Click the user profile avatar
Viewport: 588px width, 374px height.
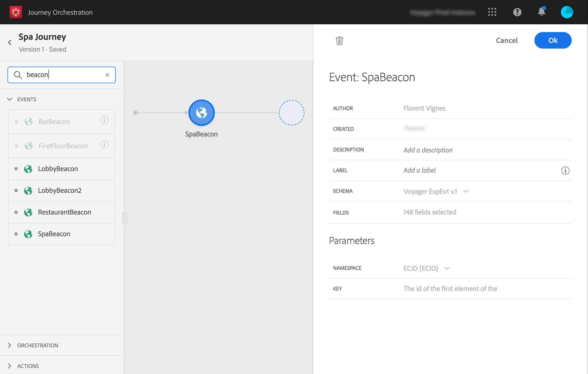click(x=567, y=12)
